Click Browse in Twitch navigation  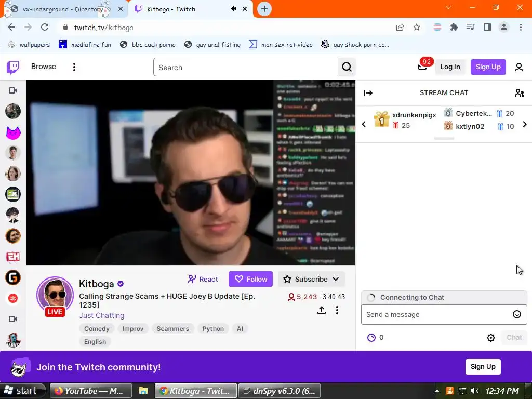click(x=44, y=66)
